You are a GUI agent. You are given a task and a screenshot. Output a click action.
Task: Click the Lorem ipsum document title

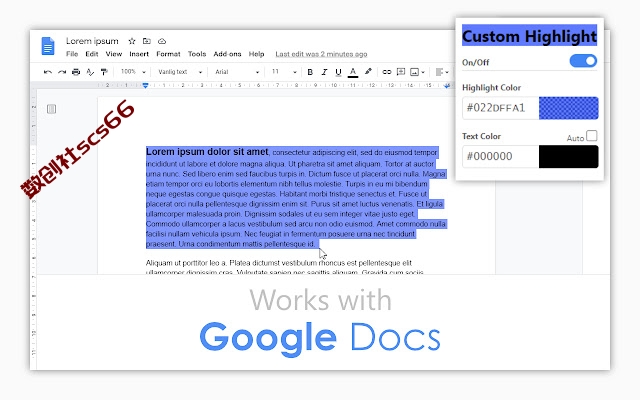click(92, 41)
